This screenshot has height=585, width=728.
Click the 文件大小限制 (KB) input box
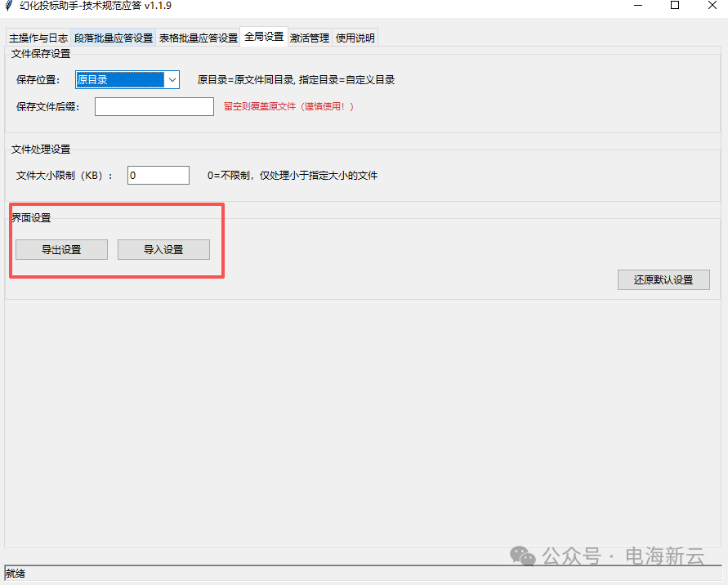click(158, 176)
